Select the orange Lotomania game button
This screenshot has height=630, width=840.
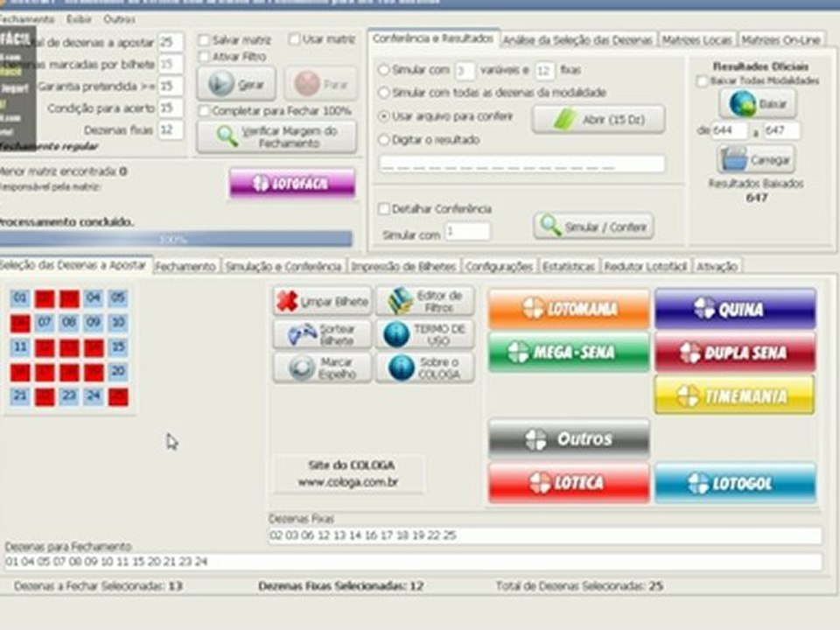point(569,309)
